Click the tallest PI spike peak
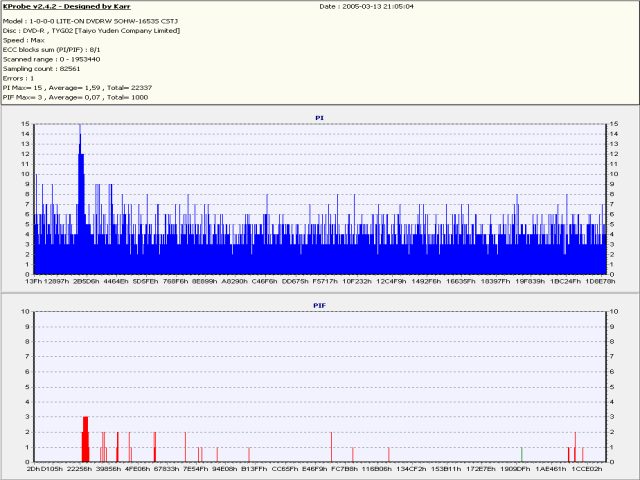The width and height of the screenshot is (640, 480). (80, 128)
